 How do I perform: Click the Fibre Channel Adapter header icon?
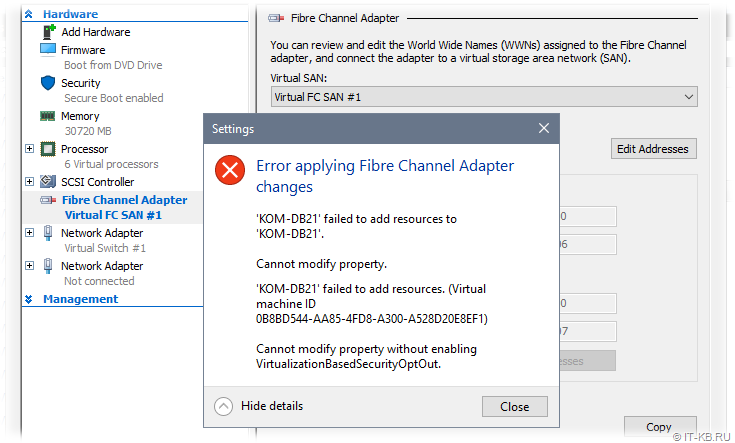click(x=276, y=18)
